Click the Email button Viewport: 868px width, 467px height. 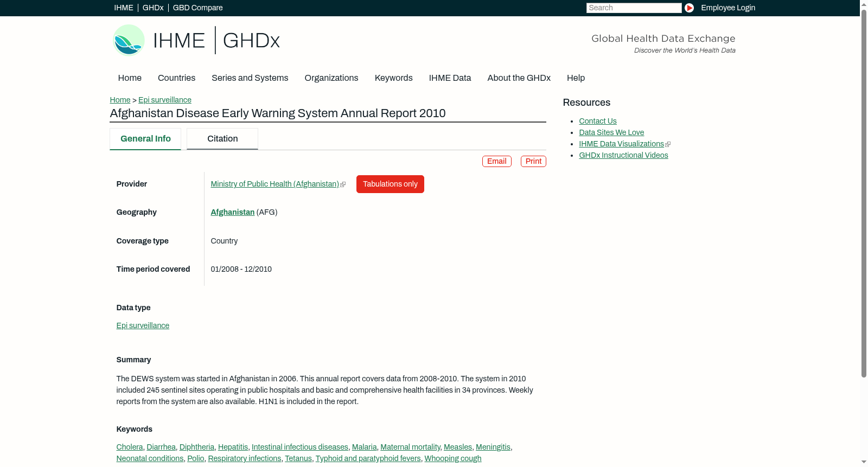pyautogui.click(x=496, y=161)
